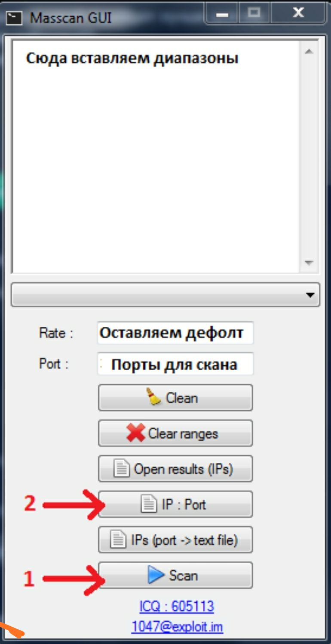The width and height of the screenshot is (331, 644).
Task: Click into the Port input field
Action: 175,364
